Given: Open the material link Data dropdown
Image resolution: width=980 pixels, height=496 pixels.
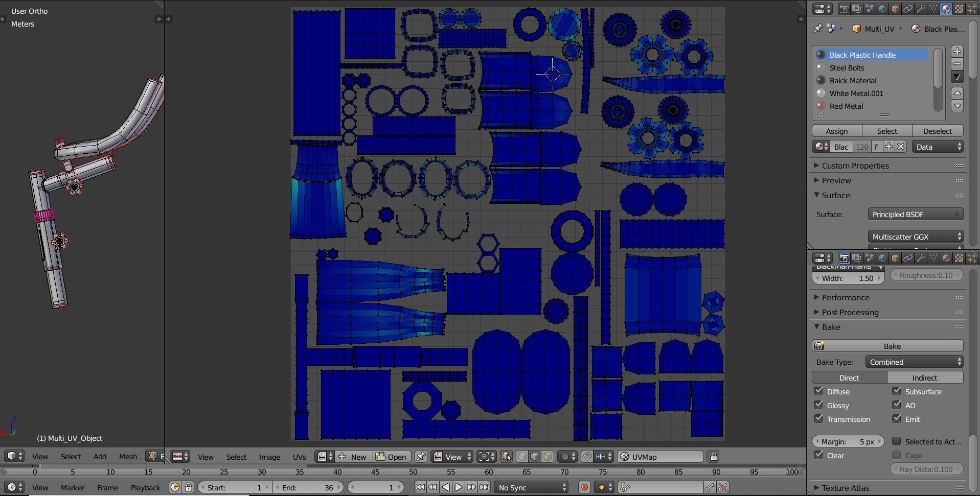Looking at the screenshot, I should pyautogui.click(x=938, y=147).
